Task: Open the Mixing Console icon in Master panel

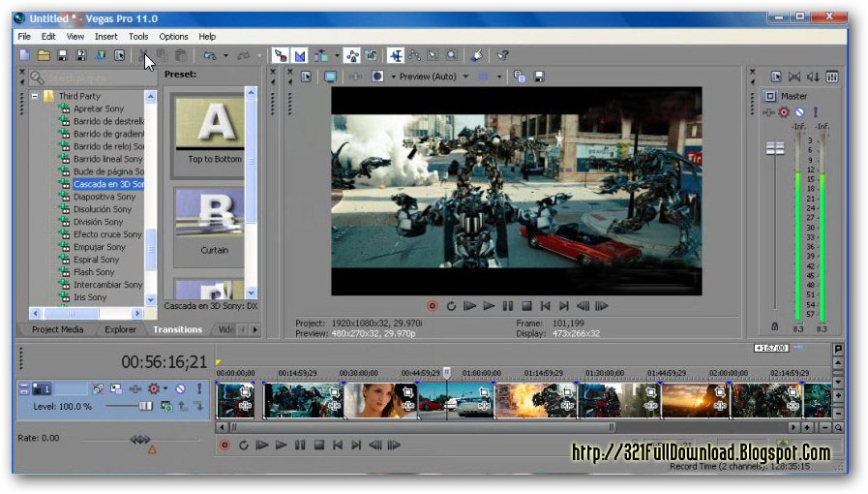Action: [832, 77]
